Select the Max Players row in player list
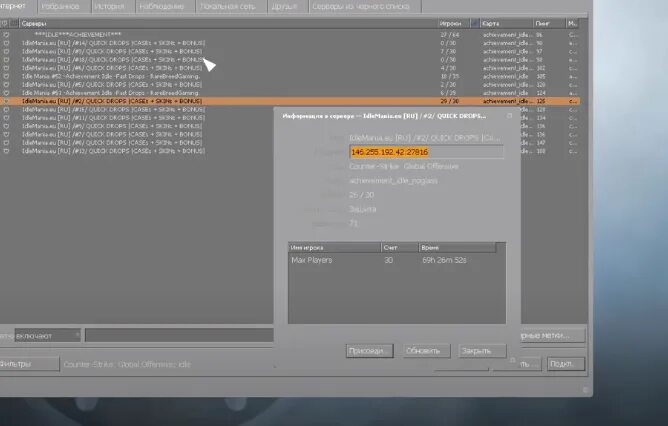This screenshot has height=426, width=668. tap(393, 260)
